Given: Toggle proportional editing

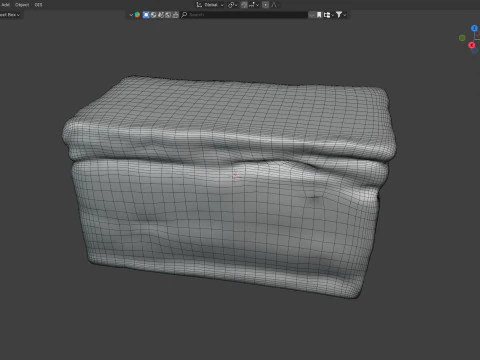Looking at the screenshot, I should click(x=266, y=5).
